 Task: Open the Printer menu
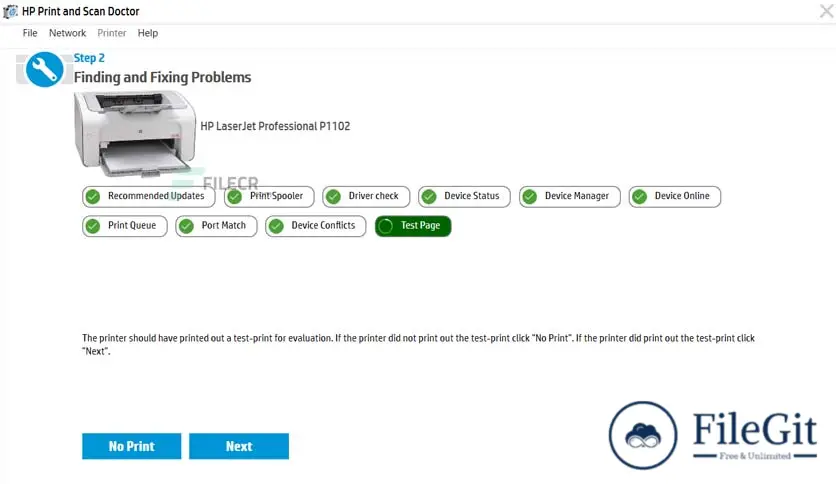(x=111, y=33)
